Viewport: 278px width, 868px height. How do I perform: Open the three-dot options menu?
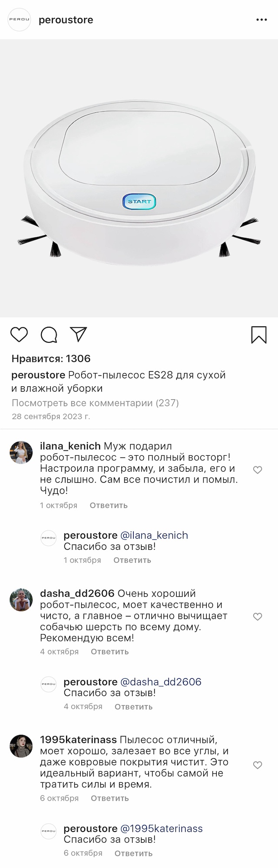pos(261,20)
